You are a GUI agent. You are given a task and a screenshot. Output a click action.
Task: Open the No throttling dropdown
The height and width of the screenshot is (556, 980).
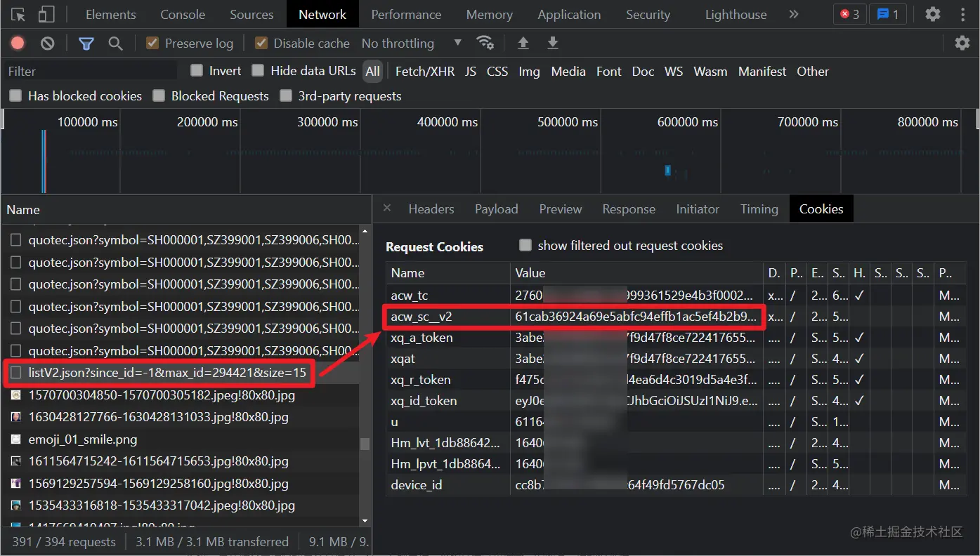pos(412,44)
